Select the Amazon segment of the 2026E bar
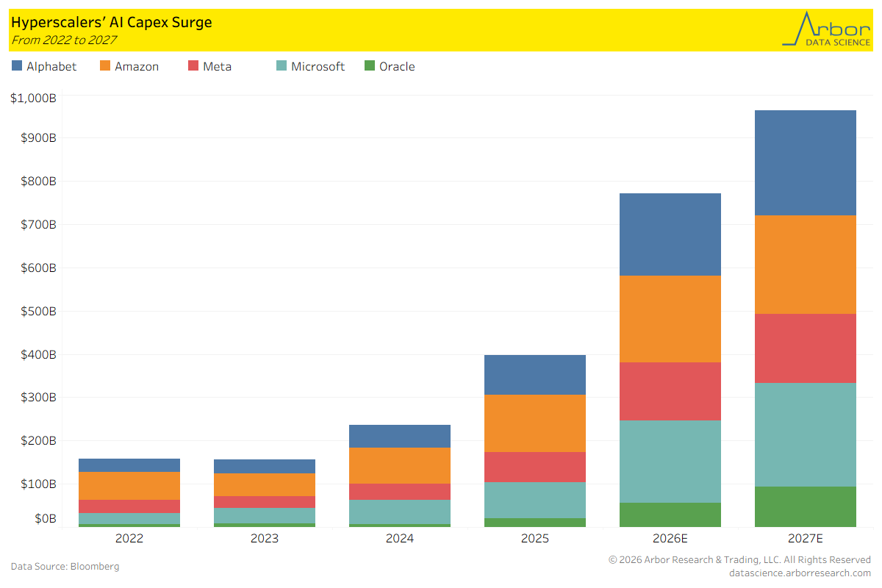This screenshot has width=882, height=588. coord(670,319)
